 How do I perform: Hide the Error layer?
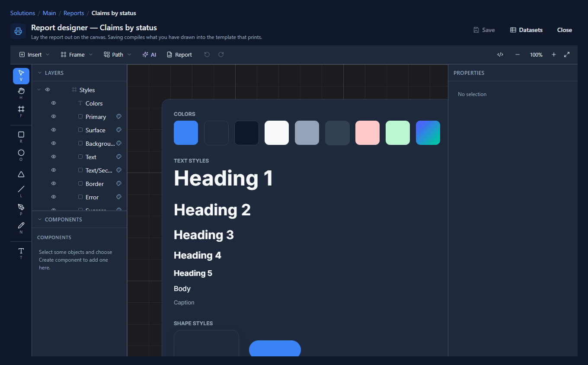coord(54,197)
